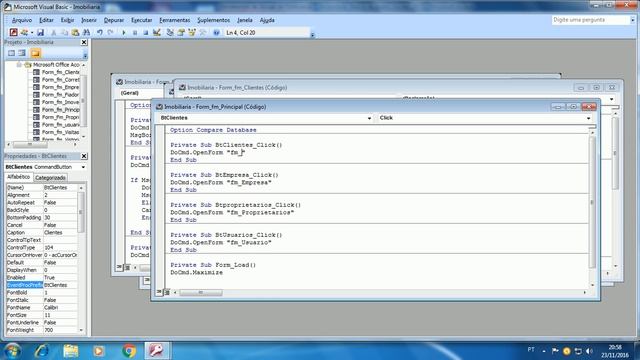Open the Inserir menu

[x=89, y=20]
